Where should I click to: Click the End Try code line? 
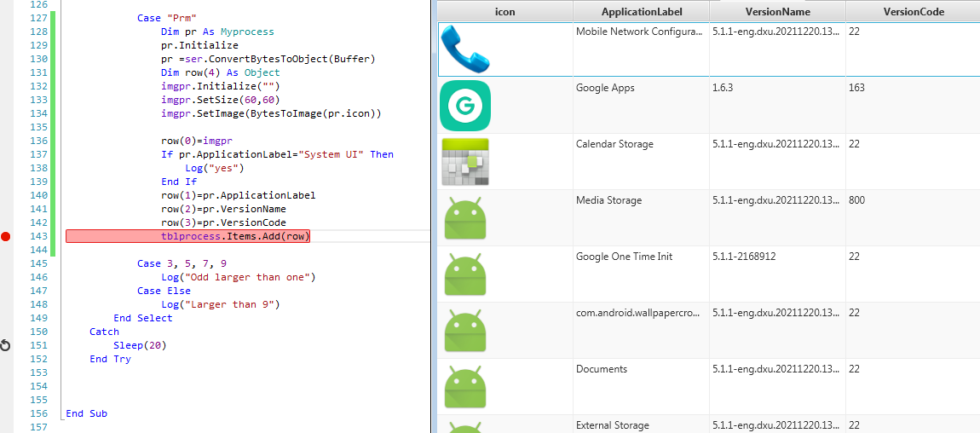pyautogui.click(x=110, y=359)
